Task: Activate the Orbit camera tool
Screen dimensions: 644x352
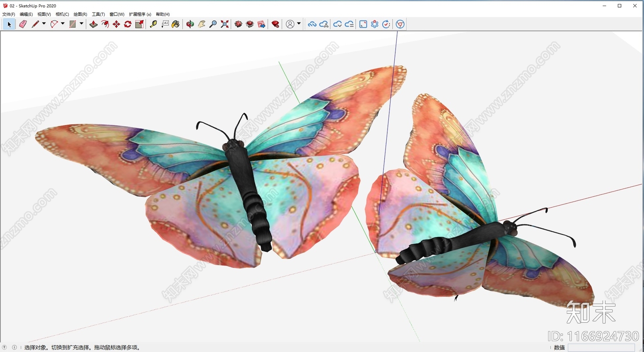Action: [190, 24]
